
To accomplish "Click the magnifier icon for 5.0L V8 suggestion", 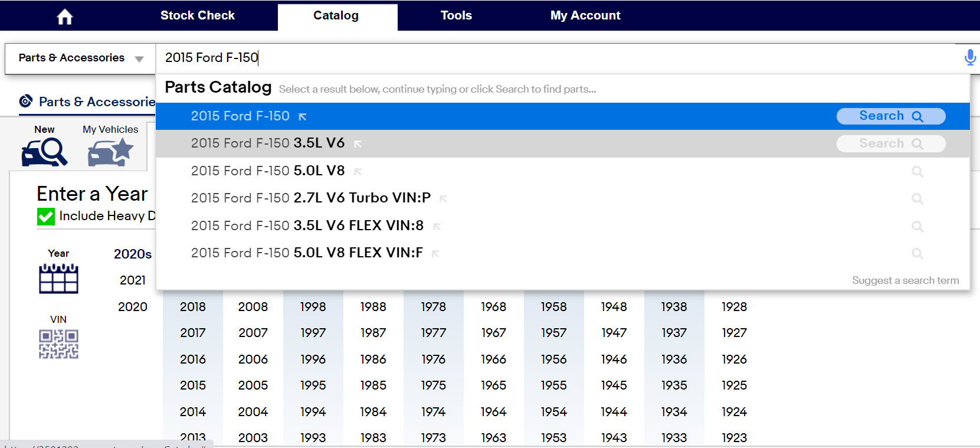I will tap(917, 171).
